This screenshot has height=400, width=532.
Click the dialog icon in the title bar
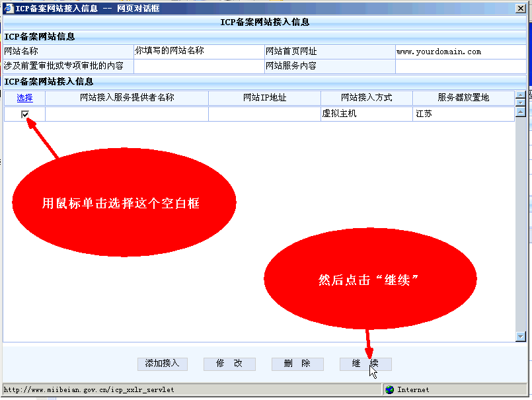[9, 7]
